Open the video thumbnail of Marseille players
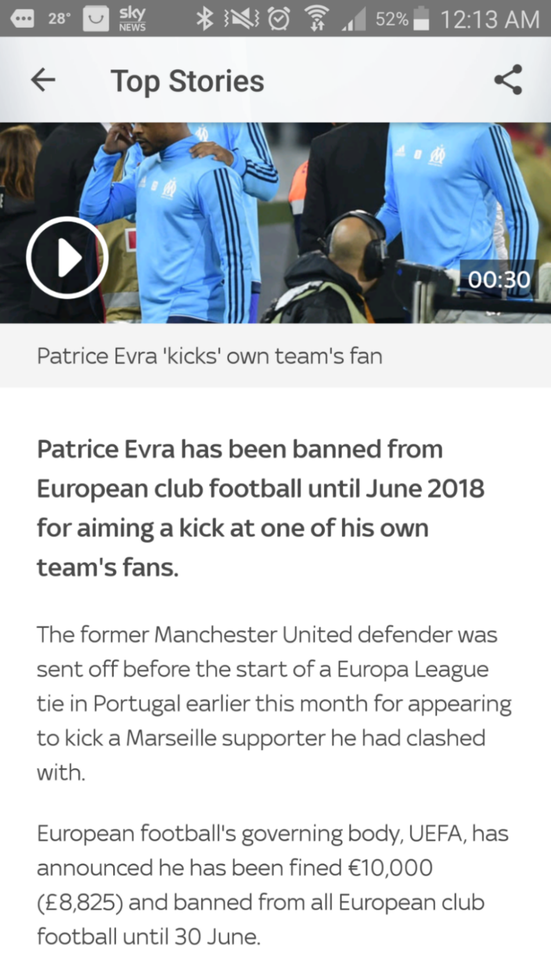The image size is (551, 980). (x=275, y=223)
